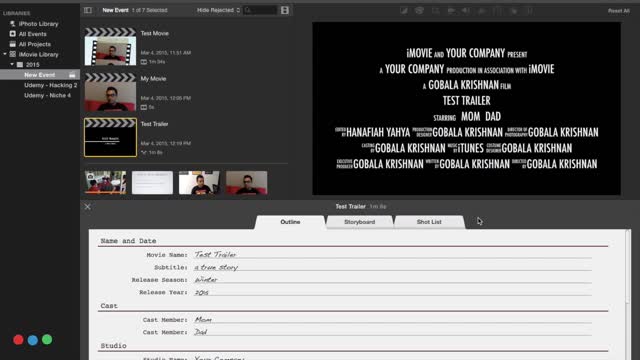Click the volume speaker adjustment icon

466,11
